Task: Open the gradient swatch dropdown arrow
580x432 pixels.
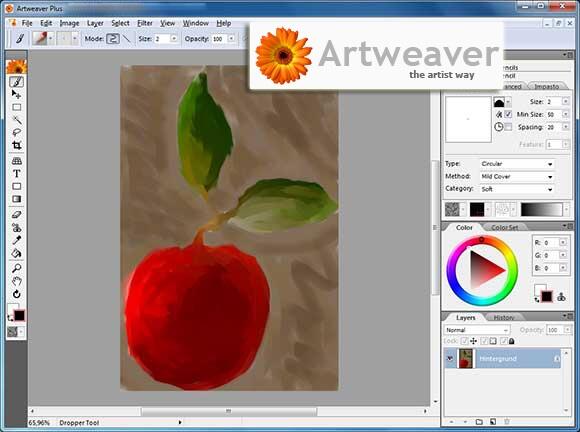Action: click(566, 209)
